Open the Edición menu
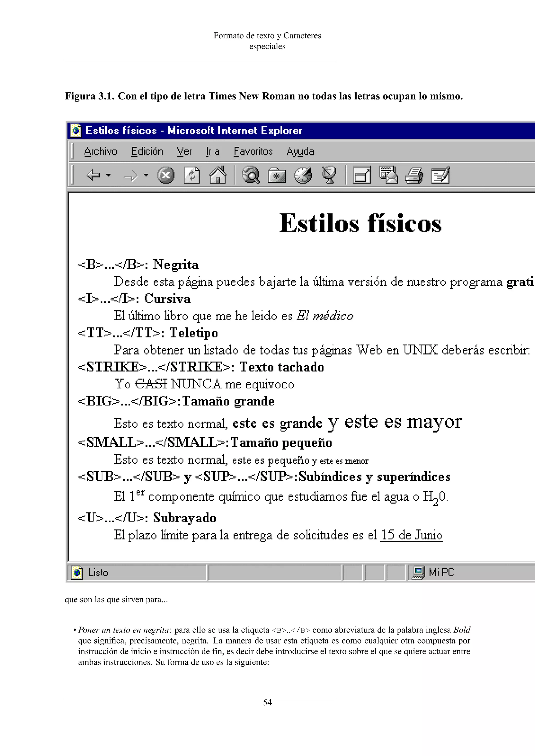 pyautogui.click(x=147, y=151)
